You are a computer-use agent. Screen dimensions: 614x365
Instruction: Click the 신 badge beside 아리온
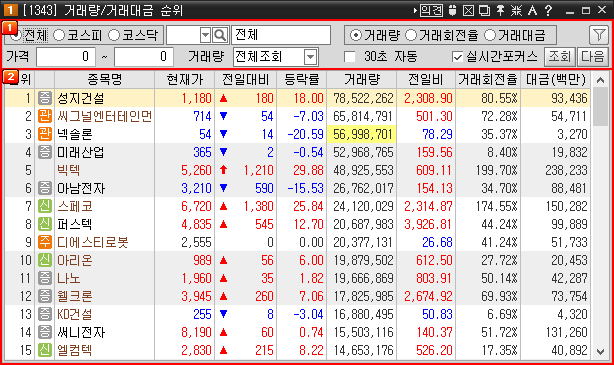pos(45,260)
